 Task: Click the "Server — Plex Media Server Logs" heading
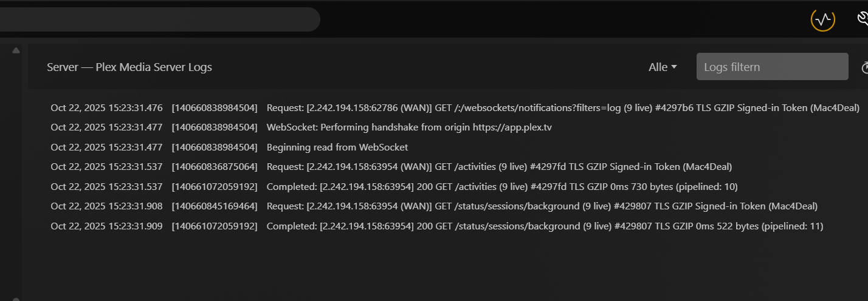pyautogui.click(x=129, y=67)
